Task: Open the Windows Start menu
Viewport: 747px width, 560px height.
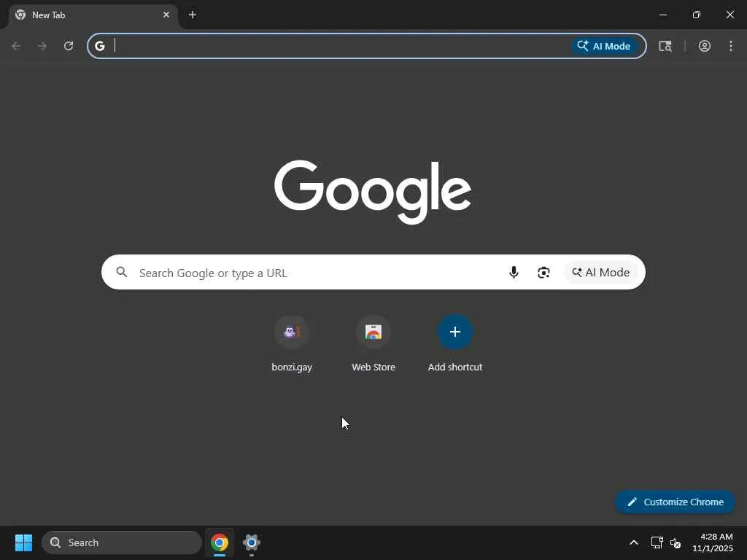Action: [23, 542]
